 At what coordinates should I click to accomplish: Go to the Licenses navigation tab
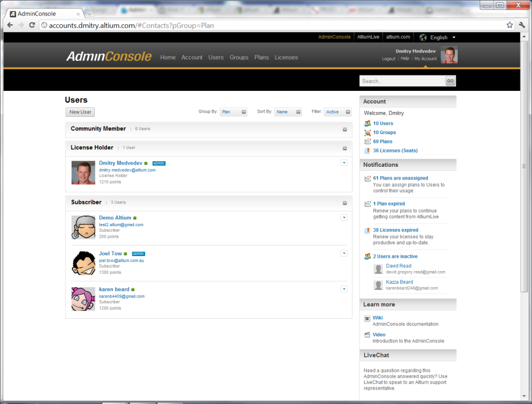pos(286,58)
